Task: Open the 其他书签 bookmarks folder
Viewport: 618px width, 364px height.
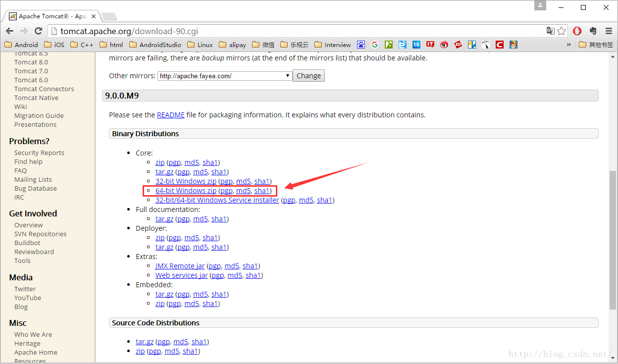Action: pyautogui.click(x=596, y=45)
